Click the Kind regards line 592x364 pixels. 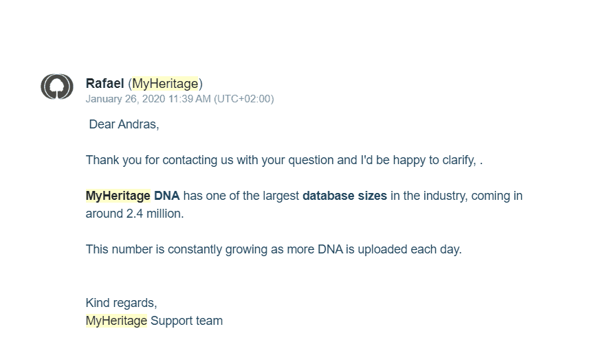[121, 303]
